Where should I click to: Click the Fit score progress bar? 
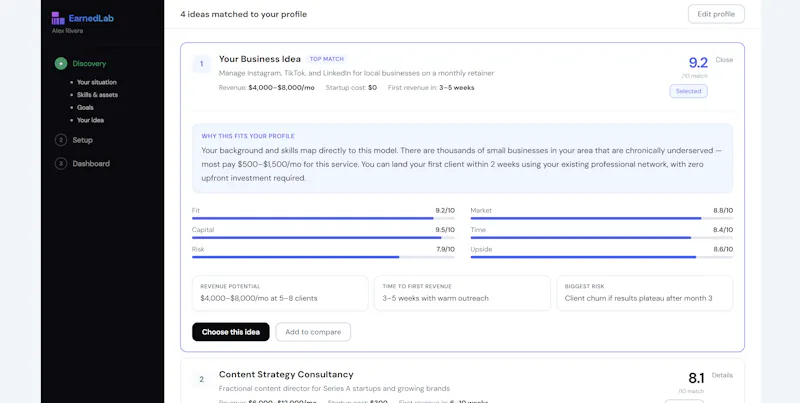323,218
